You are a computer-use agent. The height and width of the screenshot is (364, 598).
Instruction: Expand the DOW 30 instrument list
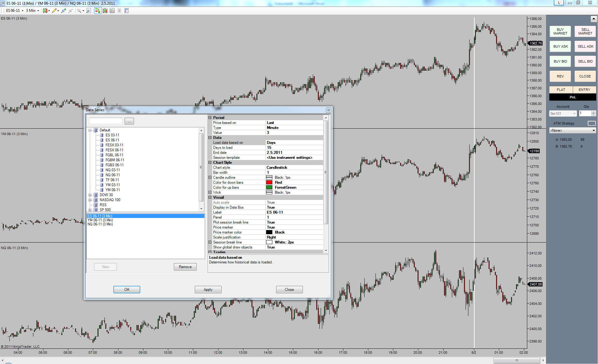(x=90, y=195)
